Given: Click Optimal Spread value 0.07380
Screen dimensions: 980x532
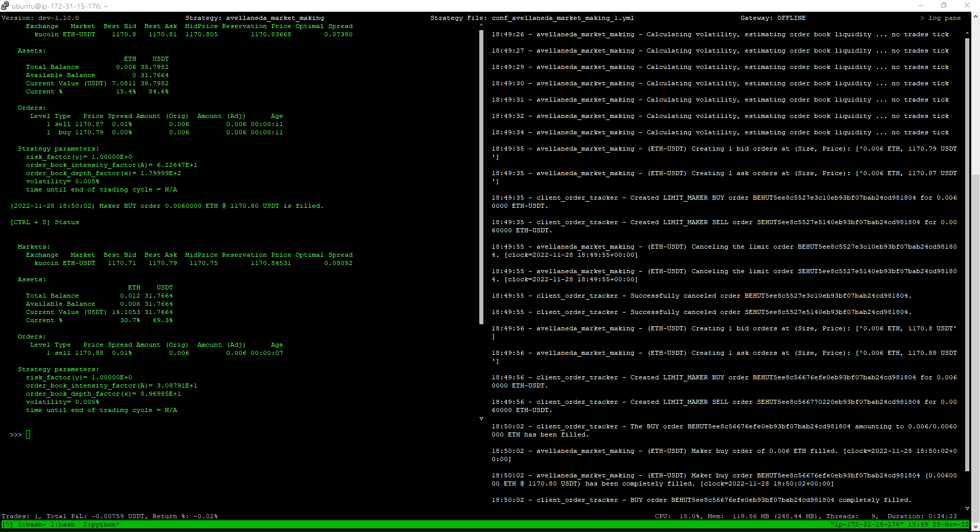Looking at the screenshot, I should 338,34.
